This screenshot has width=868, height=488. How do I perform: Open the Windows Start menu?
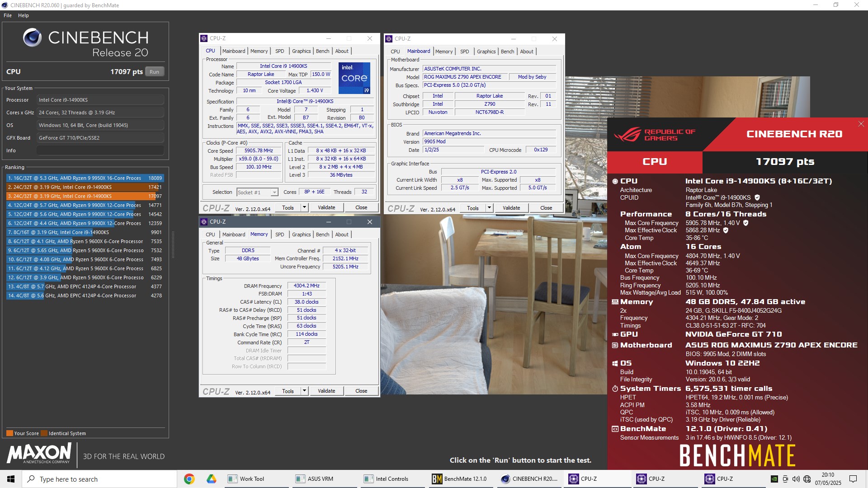click(11, 479)
